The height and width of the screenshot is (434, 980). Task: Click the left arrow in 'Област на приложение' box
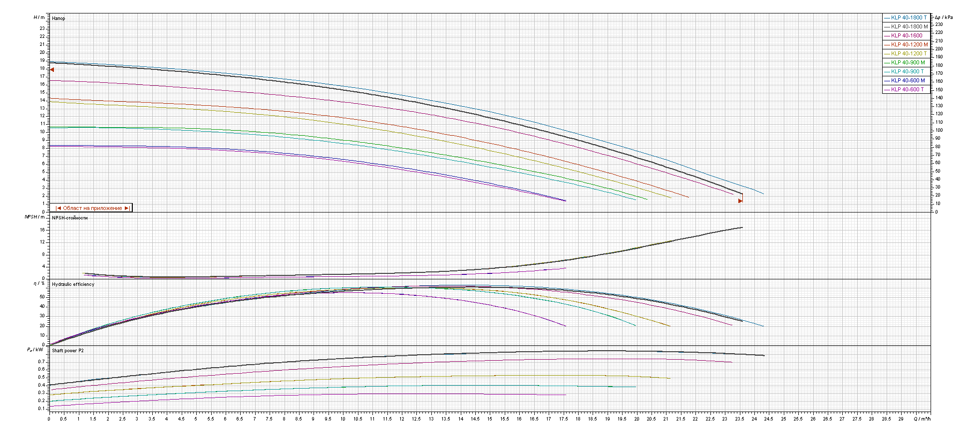58,209
